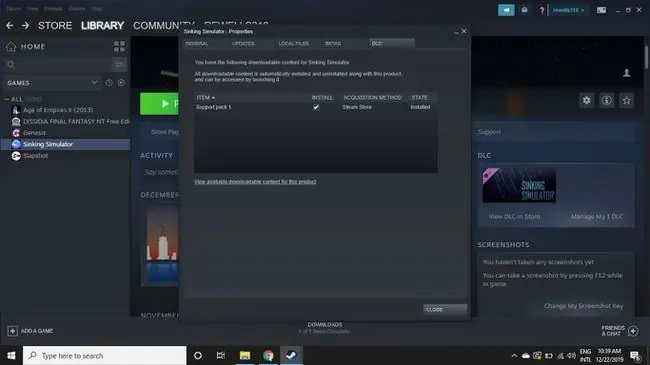Open the Downloads status area
Viewport: 650px width, 365px height.
(325, 328)
